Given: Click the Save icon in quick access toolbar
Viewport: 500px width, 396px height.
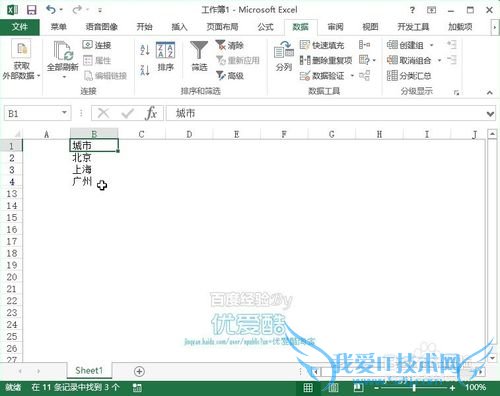Looking at the screenshot, I should coord(32,10).
